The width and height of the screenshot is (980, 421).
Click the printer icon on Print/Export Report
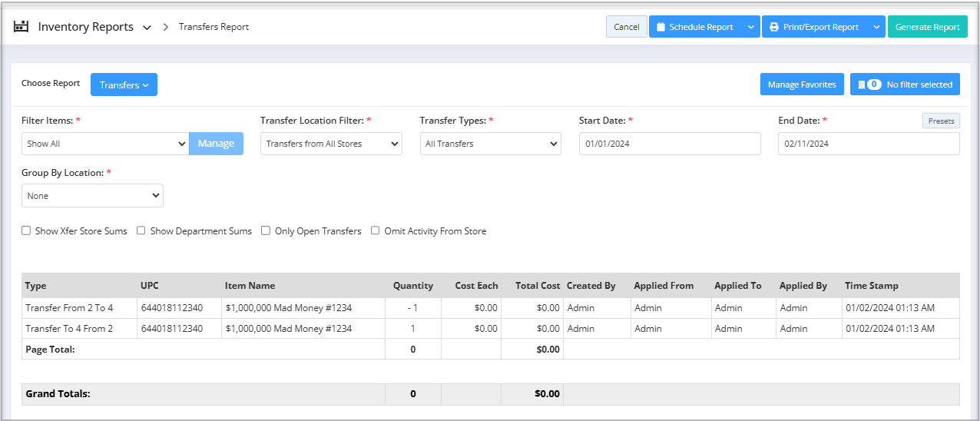pos(773,27)
